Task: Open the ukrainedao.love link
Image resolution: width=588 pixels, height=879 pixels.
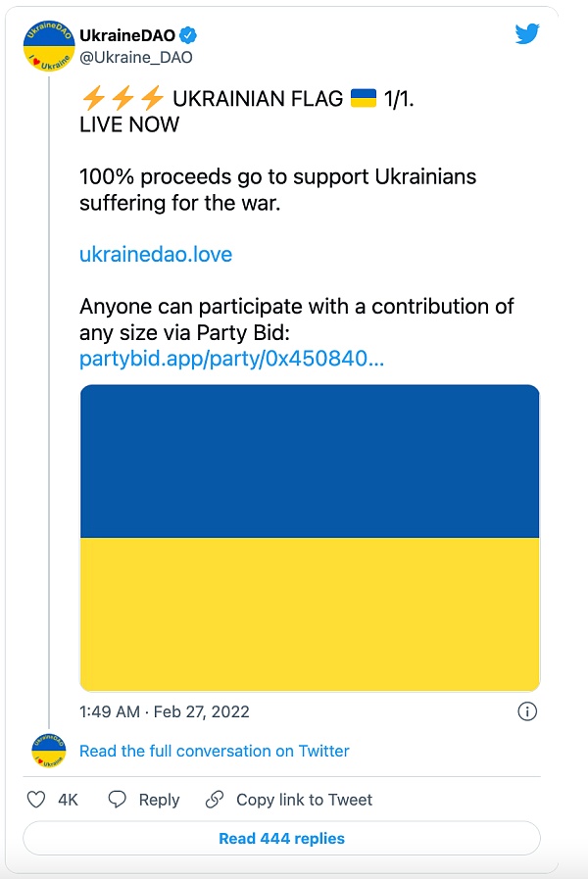Action: (x=156, y=255)
